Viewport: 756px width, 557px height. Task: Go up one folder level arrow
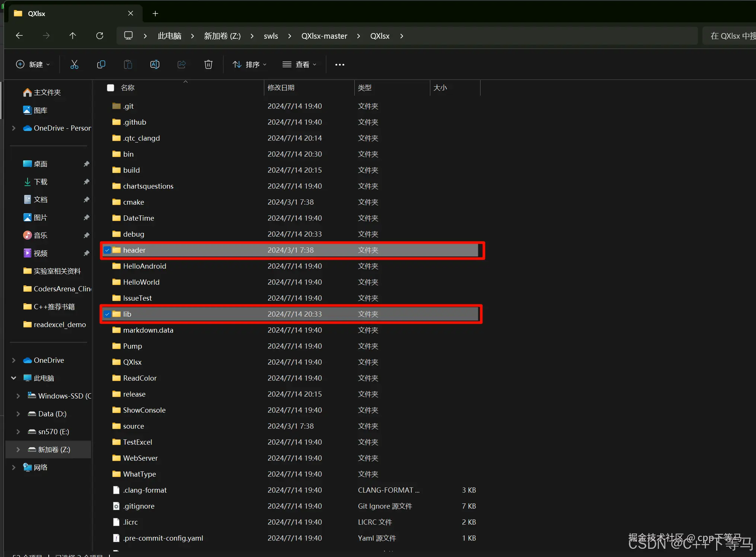point(73,36)
